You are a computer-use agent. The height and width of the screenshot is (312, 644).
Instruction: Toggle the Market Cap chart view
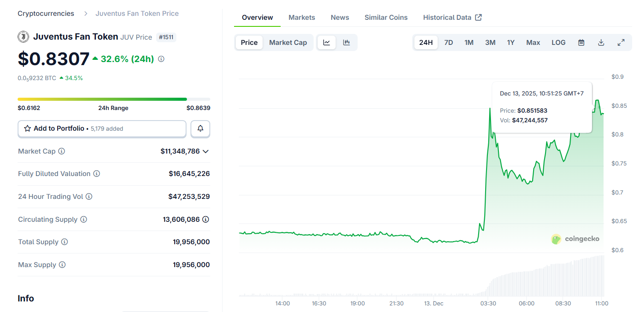coord(288,42)
